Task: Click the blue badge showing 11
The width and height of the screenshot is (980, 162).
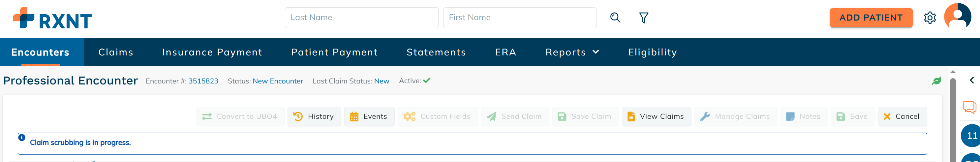Action: click(971, 135)
